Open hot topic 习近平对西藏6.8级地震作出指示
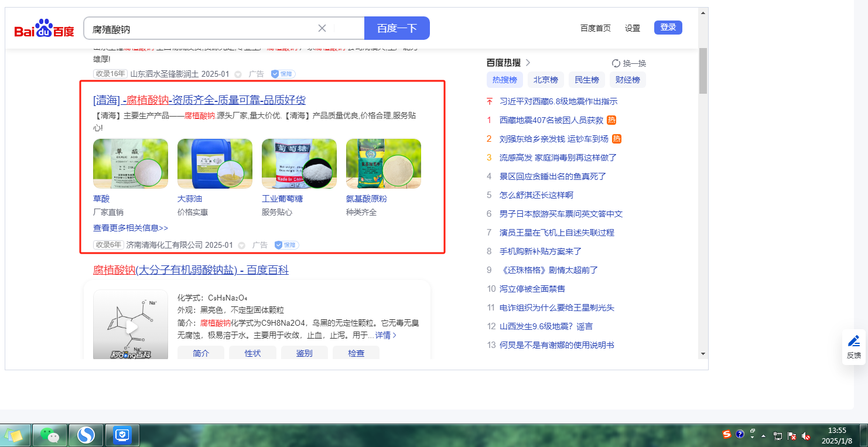Image resolution: width=868 pixels, height=447 pixels. click(x=558, y=101)
